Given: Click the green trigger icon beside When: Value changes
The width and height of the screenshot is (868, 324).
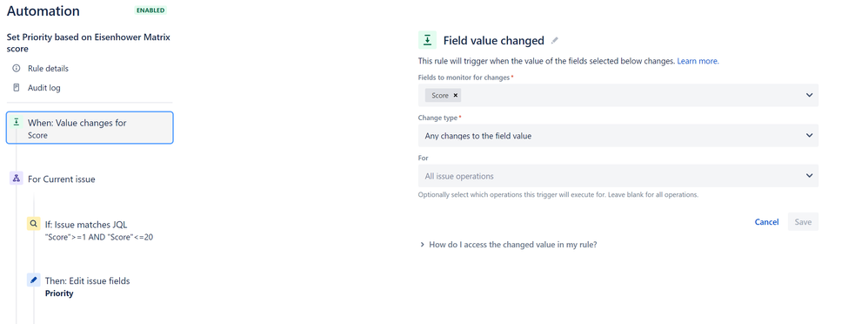Looking at the screenshot, I should (x=16, y=122).
